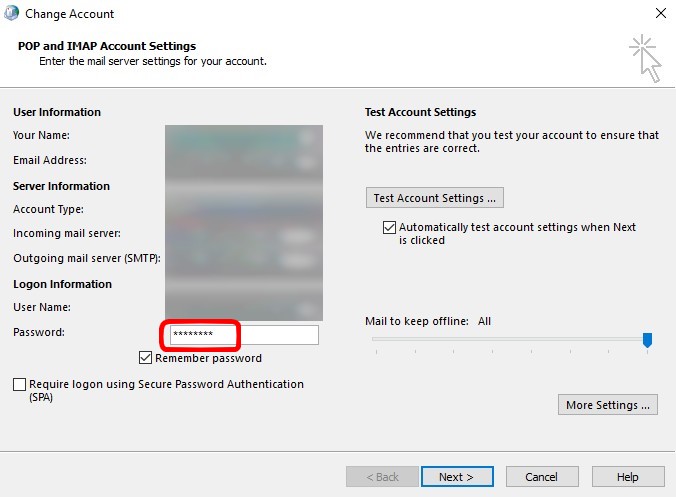
Task: Enable Require logon using Secure Password Authentication
Action: 20,384
